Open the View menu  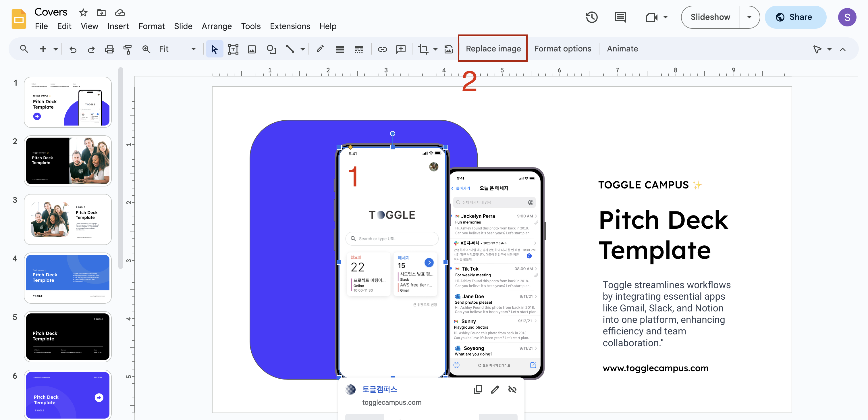pyautogui.click(x=89, y=26)
